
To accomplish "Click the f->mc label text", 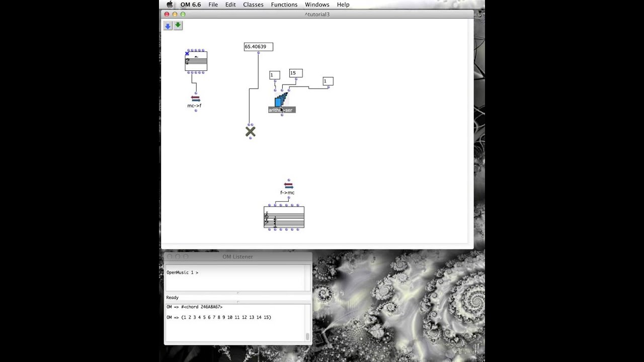I will coord(287,193).
